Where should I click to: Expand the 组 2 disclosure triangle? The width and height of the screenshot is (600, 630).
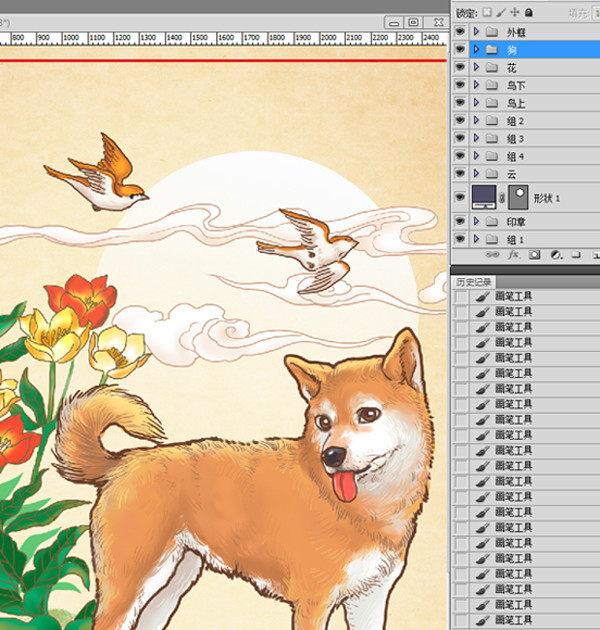click(x=477, y=120)
